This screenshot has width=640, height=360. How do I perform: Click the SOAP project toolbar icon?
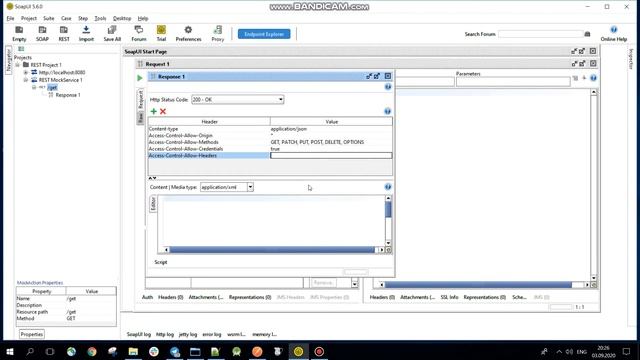pyautogui.click(x=42, y=33)
